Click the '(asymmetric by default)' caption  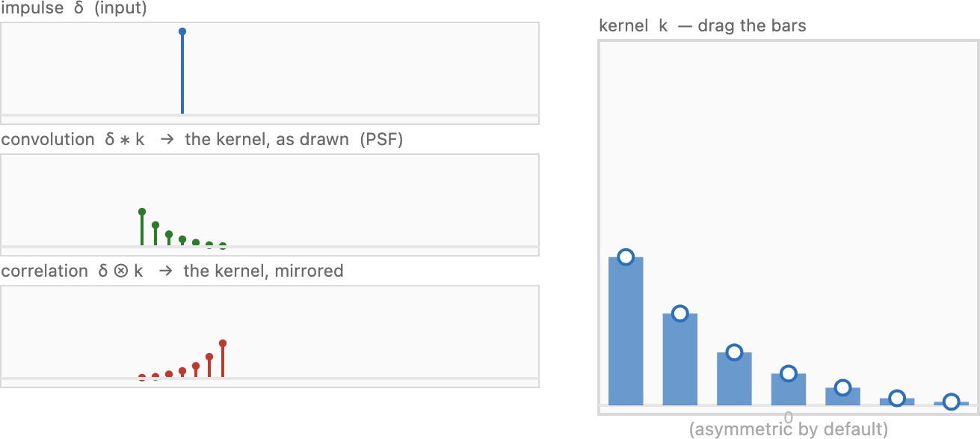pos(789,429)
